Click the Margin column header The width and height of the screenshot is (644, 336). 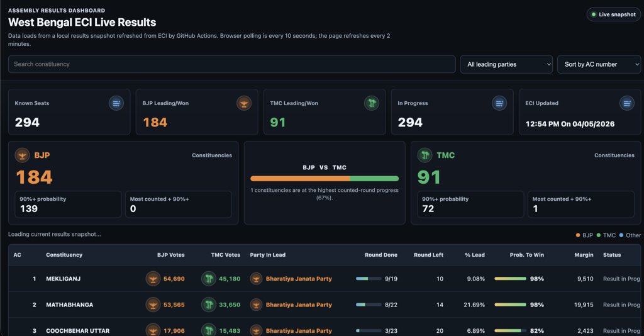click(x=584, y=255)
